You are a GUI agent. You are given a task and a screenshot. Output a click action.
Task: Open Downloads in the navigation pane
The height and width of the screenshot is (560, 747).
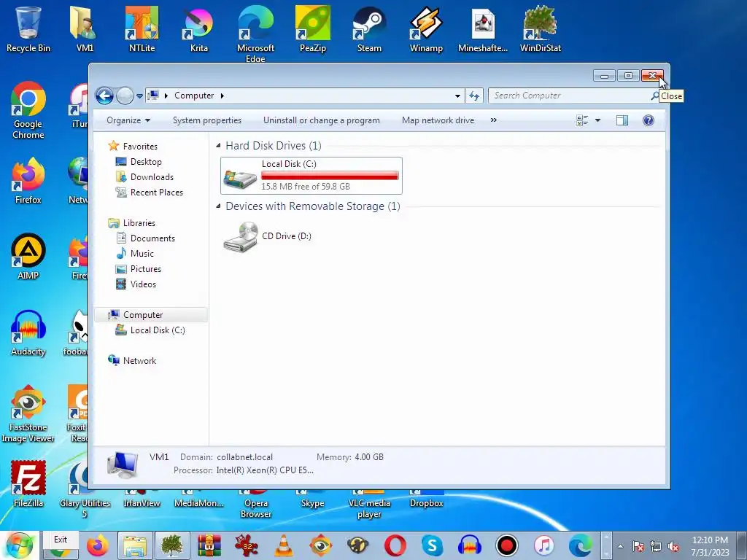tap(152, 177)
